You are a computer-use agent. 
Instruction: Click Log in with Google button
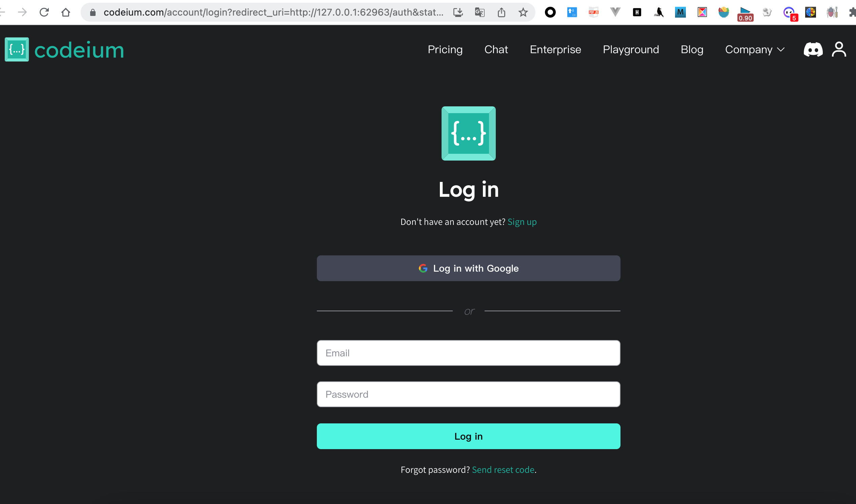click(x=468, y=268)
